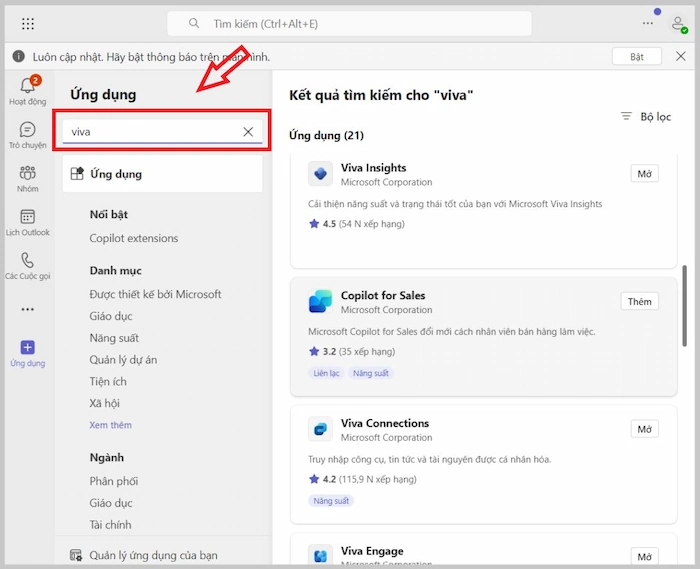Viewport: 700px width, 569px height.
Task: Select the Ứng dụng tab in apps panel
Action: (x=162, y=174)
